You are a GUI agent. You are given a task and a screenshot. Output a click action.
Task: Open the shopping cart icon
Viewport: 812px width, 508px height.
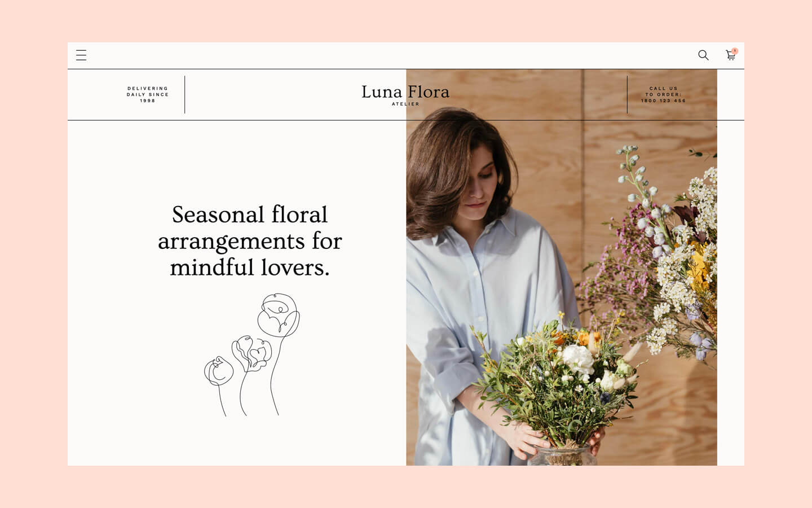tap(730, 55)
